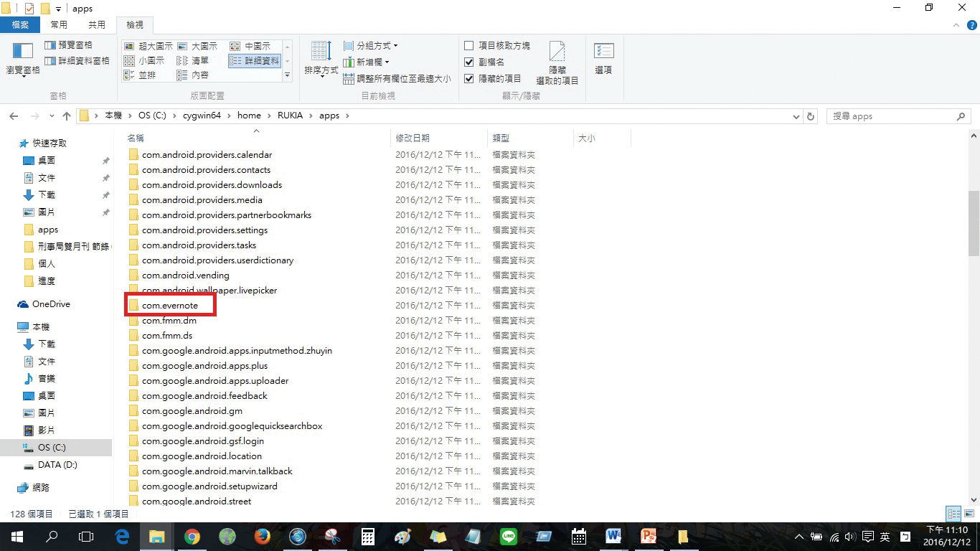
Task: Click 調整所有欄位至最適大小
Action: pos(397,79)
